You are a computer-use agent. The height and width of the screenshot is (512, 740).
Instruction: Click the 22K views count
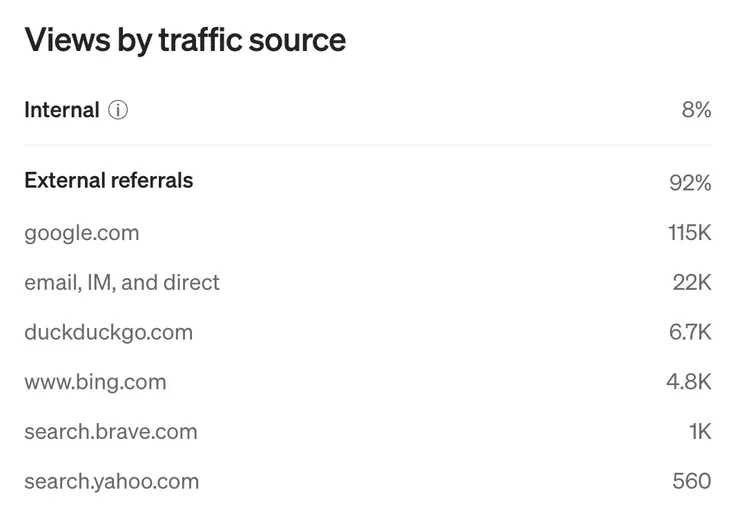click(x=692, y=283)
